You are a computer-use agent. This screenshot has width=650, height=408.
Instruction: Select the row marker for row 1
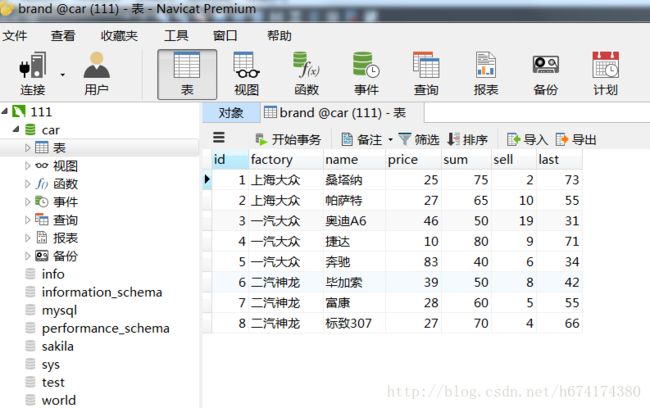[x=207, y=180]
